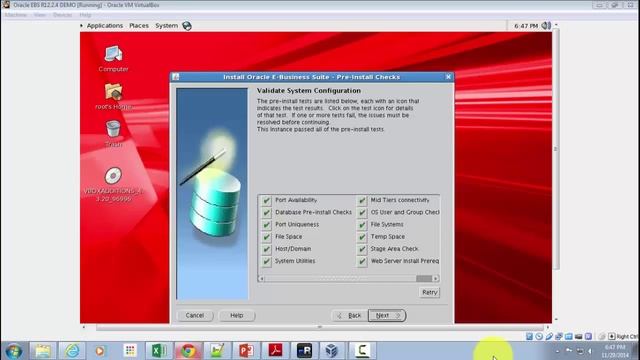Click the Web Server Install Prereq icon
Viewport: 640px width, 360px height.
coord(362,261)
